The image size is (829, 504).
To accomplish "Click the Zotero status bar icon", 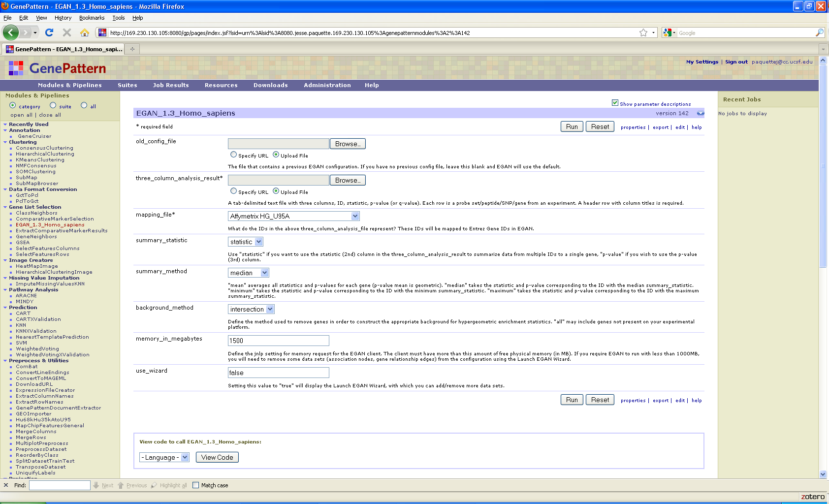I will point(813,497).
